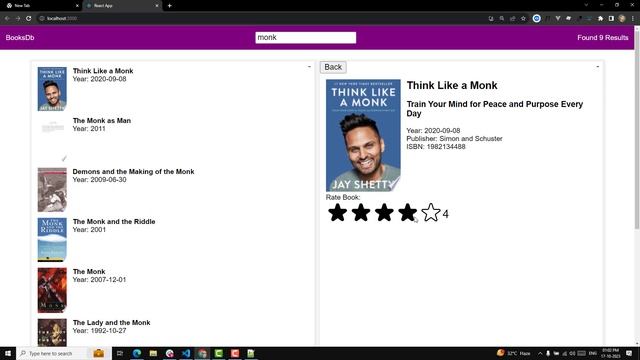Click the taskbar clock and date
640x360 pixels.
pyautogui.click(x=610, y=353)
